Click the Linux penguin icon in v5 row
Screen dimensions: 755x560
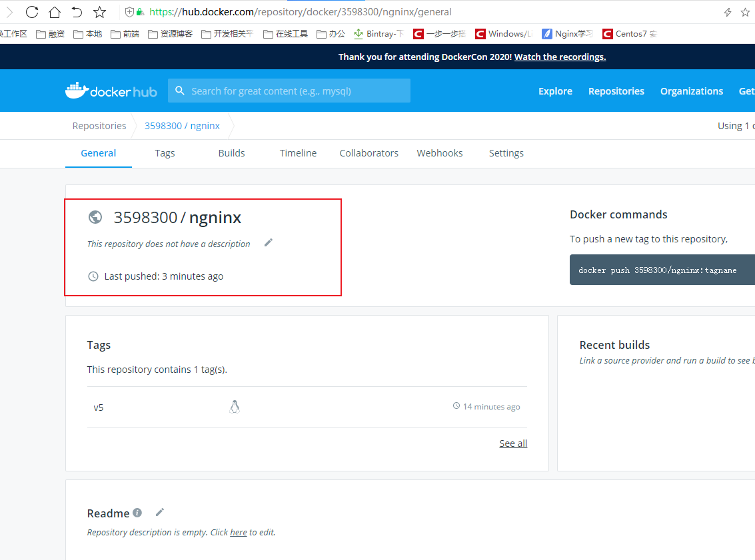(235, 407)
